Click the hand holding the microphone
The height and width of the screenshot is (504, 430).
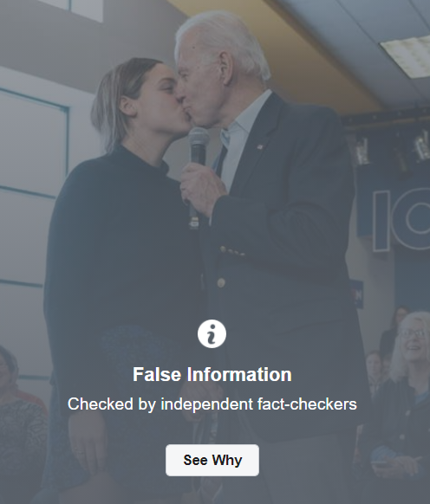[x=201, y=190]
